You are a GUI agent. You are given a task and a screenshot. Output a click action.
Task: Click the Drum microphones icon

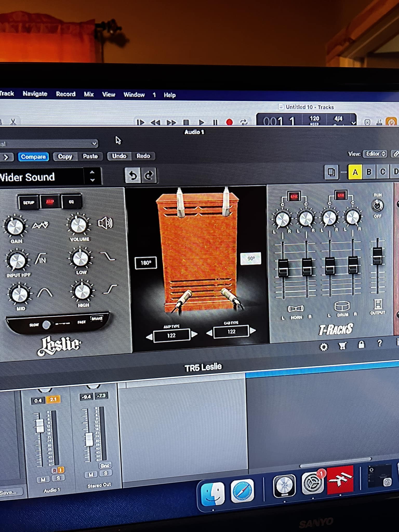click(342, 306)
